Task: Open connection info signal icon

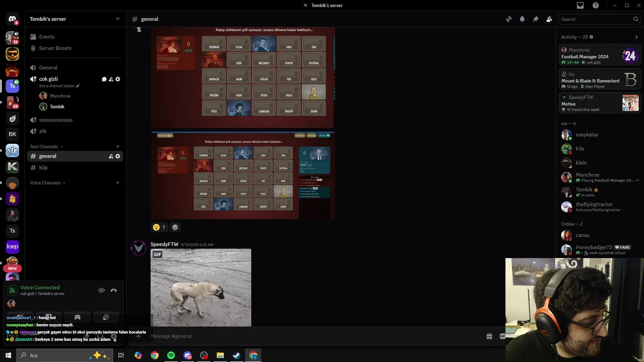Action: (x=12, y=290)
